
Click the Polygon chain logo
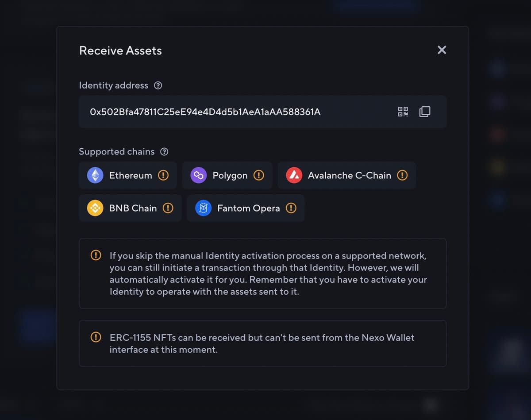tap(199, 175)
